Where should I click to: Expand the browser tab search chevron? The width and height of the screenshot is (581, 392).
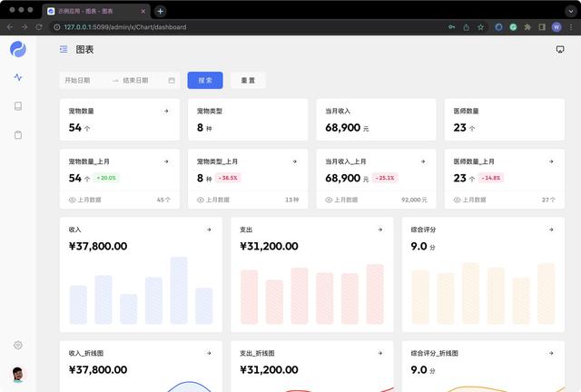point(571,11)
